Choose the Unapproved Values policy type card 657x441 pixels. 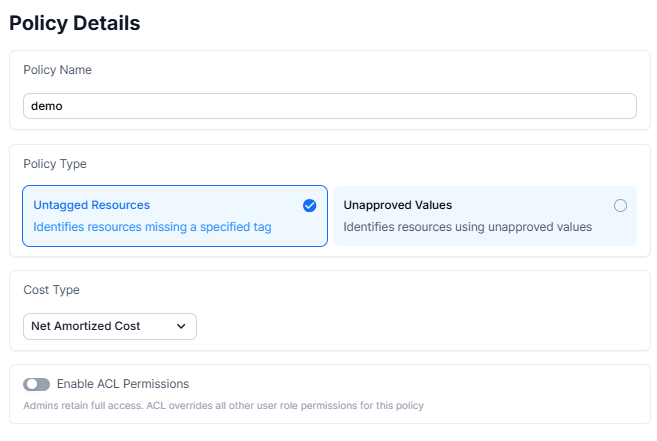[485, 216]
